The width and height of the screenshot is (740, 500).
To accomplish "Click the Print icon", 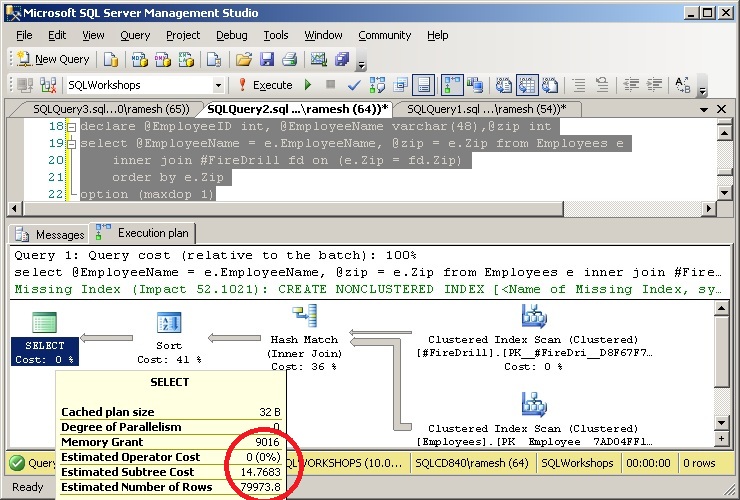I will tap(289, 59).
